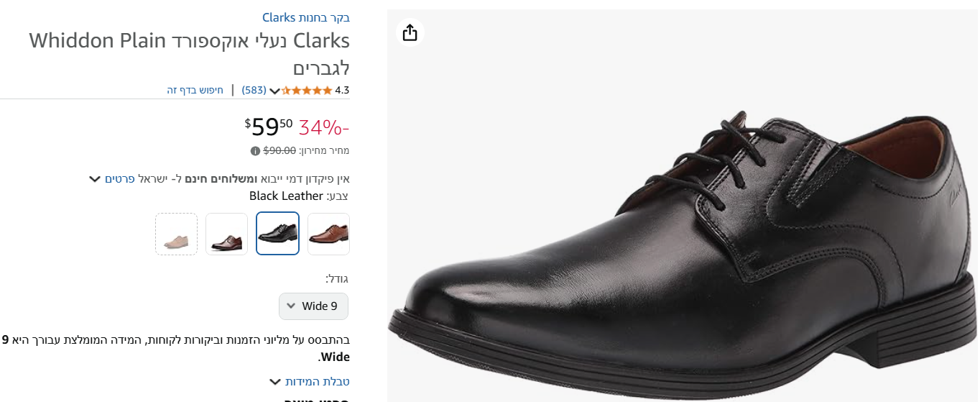Click the main black shoe product image
This screenshot has width=980, height=402.
pyautogui.click(x=683, y=237)
